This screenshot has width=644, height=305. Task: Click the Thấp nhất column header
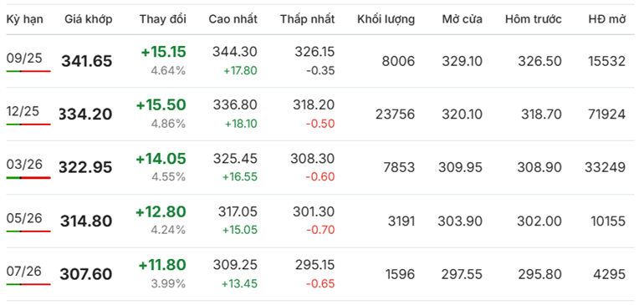pyautogui.click(x=308, y=19)
